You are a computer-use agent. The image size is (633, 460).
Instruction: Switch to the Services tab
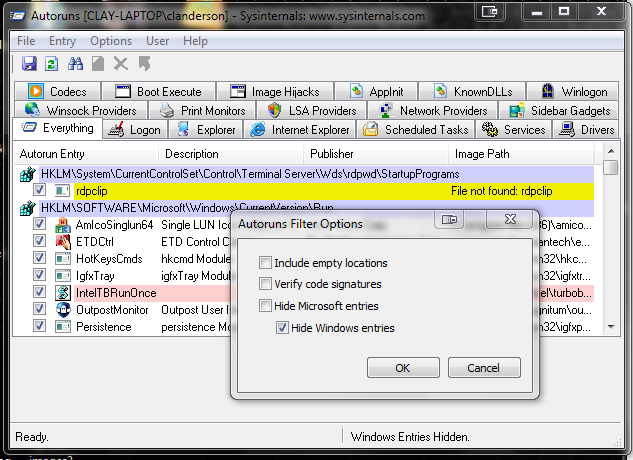tap(514, 130)
